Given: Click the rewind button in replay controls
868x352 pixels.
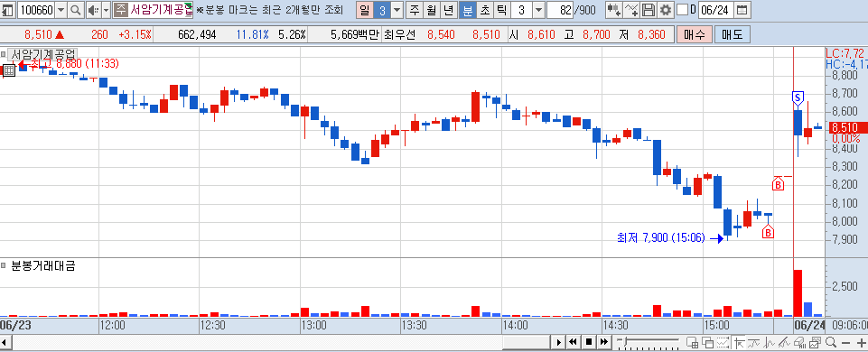Looking at the screenshot, I should pos(573,341).
